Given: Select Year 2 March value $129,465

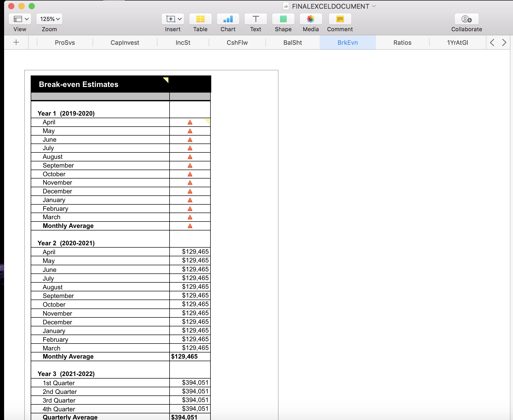Looking at the screenshot, I should pyautogui.click(x=190, y=348).
